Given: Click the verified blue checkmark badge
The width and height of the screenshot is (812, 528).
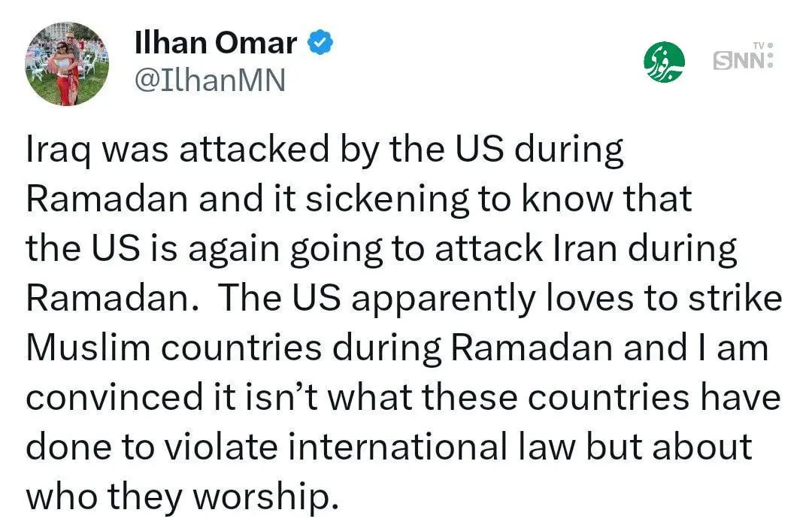Looking at the screenshot, I should click(321, 44).
